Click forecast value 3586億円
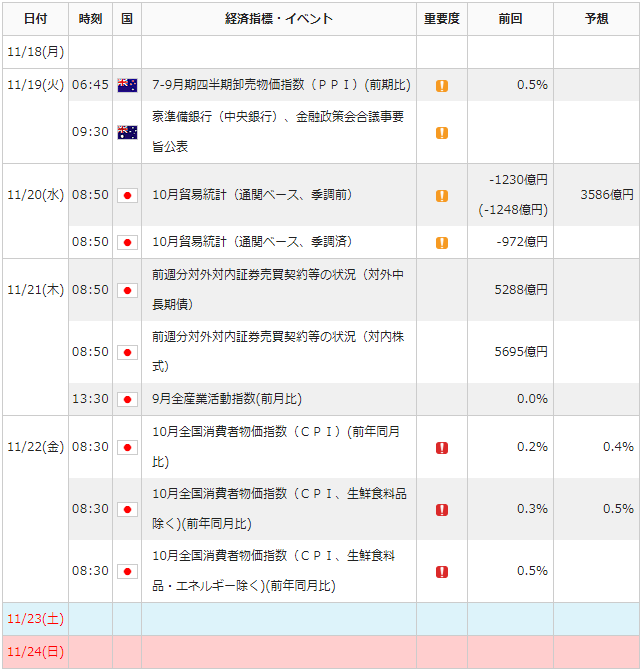 coord(607,195)
